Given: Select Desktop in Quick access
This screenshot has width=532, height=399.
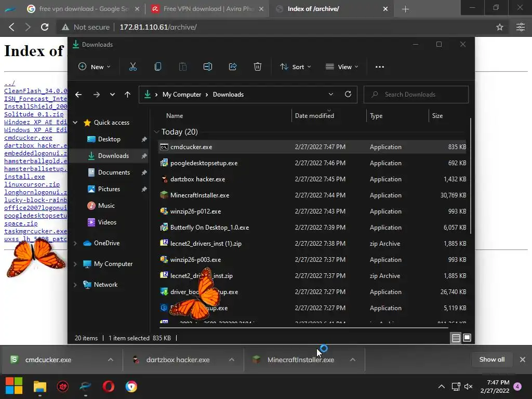Looking at the screenshot, I should 109,139.
